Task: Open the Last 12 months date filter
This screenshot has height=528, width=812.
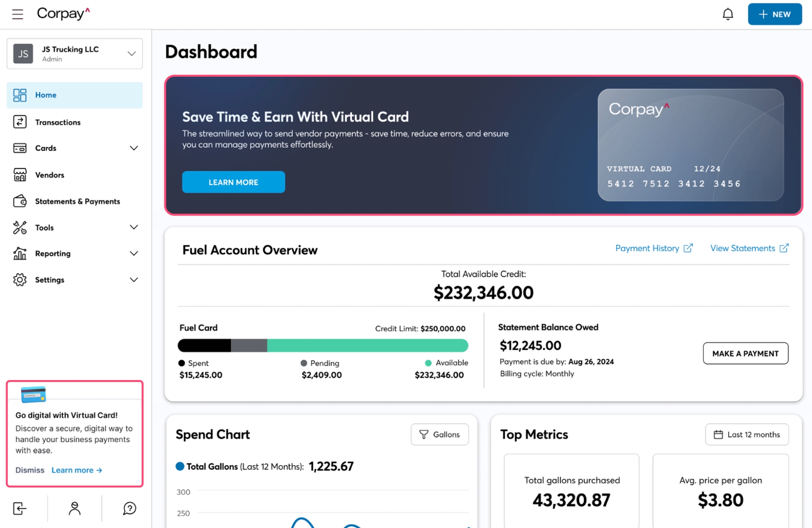Action: point(747,434)
